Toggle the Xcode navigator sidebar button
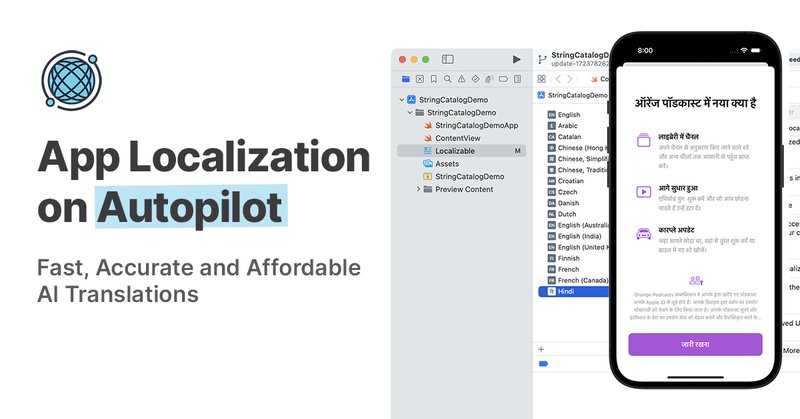This screenshot has width=800, height=419. click(447, 59)
